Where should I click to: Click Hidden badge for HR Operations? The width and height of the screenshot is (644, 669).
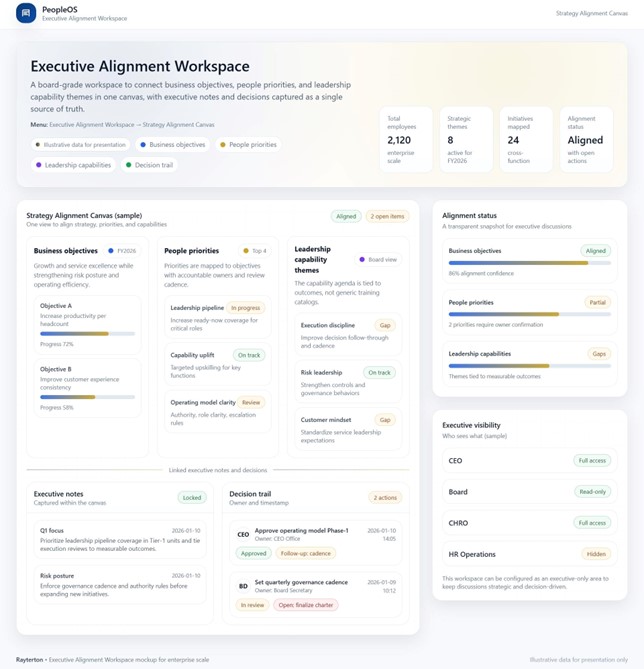coord(596,554)
